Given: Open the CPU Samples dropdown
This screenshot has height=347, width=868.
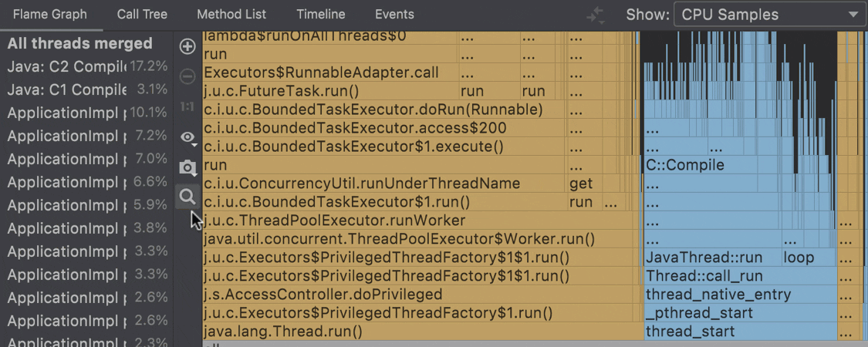Looking at the screenshot, I should coord(770,15).
